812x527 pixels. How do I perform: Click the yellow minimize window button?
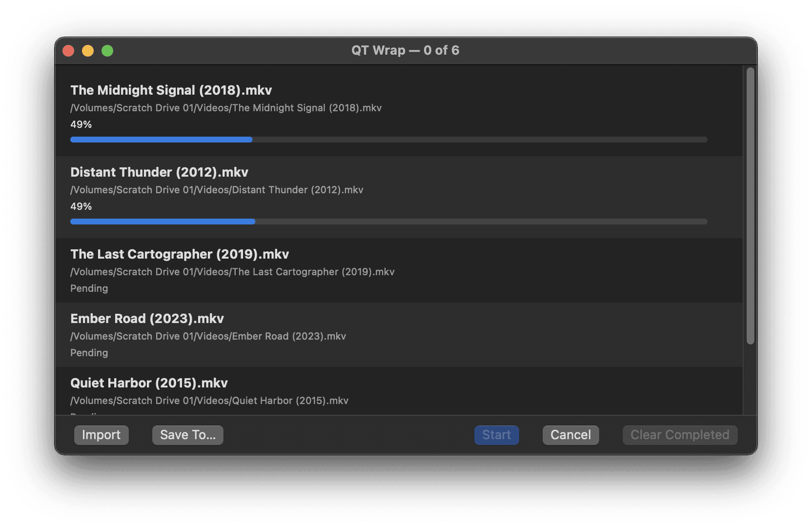point(88,50)
